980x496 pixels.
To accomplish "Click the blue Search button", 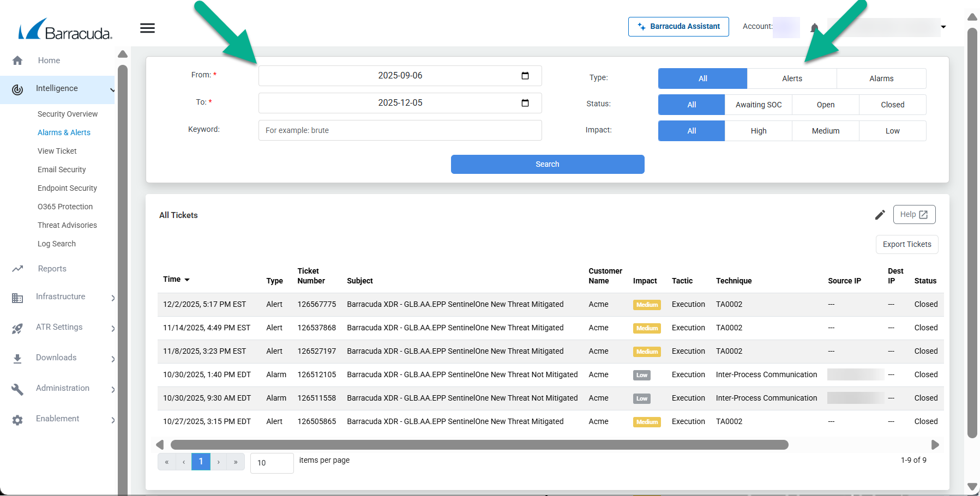I will pos(547,164).
